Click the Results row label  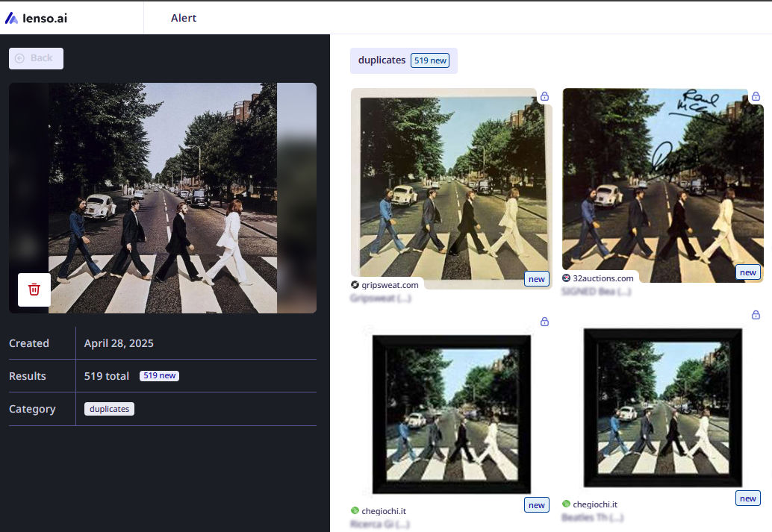coord(28,376)
